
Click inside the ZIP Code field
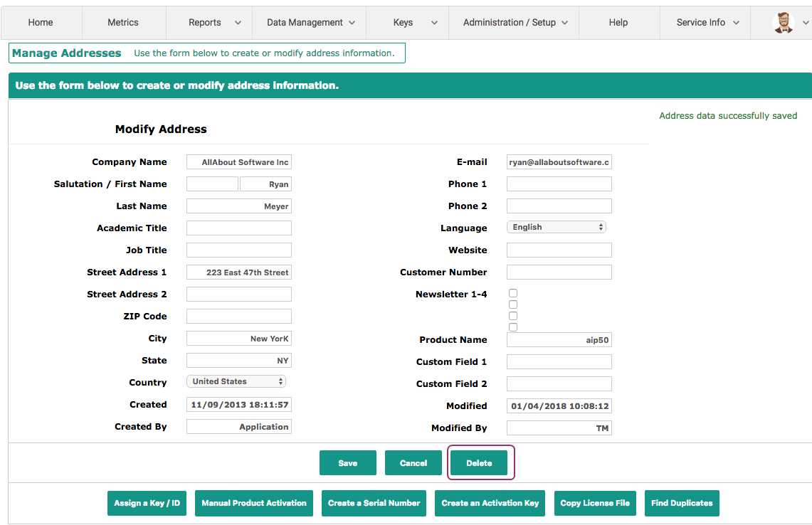click(238, 316)
